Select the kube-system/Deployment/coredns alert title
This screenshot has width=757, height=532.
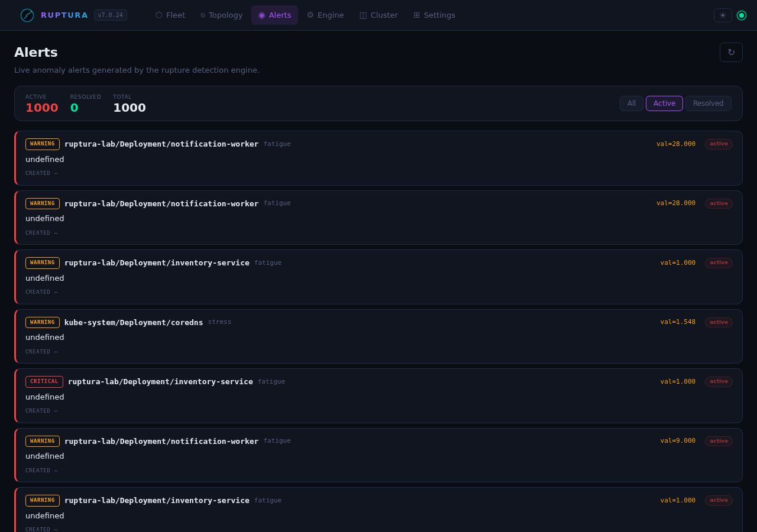tap(134, 322)
